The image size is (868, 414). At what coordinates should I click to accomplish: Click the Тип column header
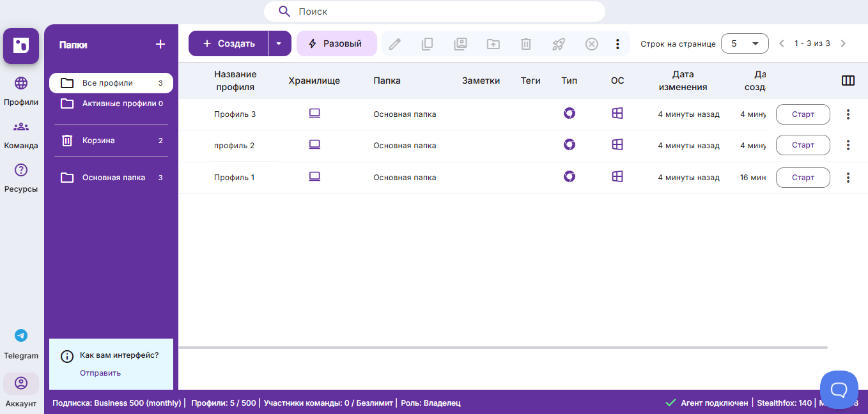pos(570,80)
